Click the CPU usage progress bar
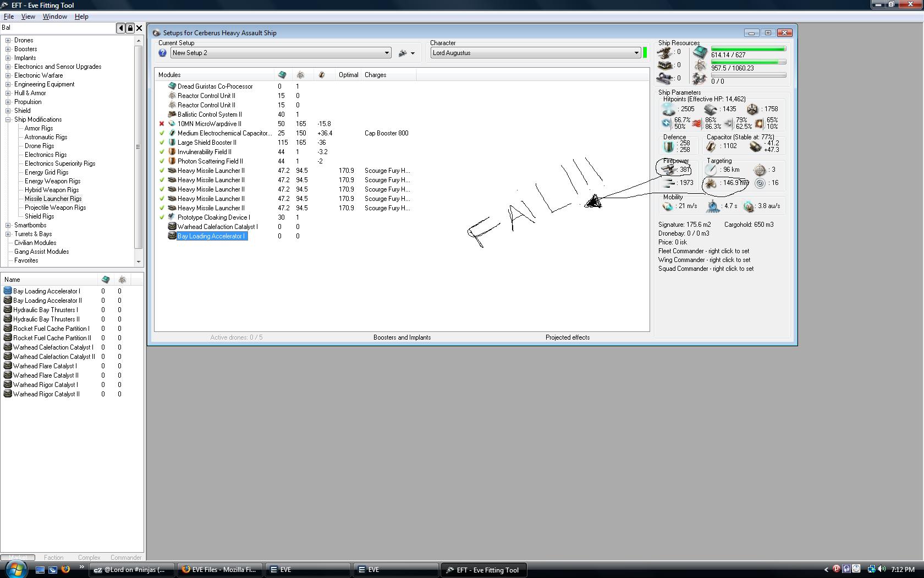The height and width of the screenshot is (578, 924). [748, 49]
